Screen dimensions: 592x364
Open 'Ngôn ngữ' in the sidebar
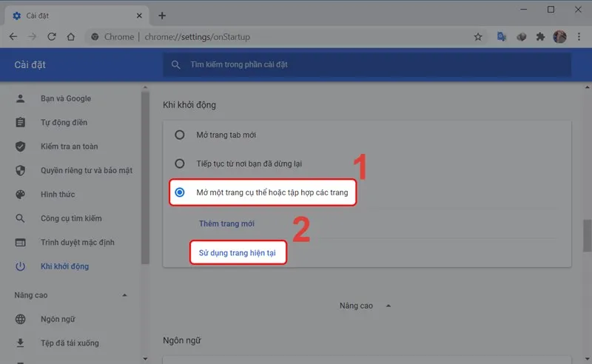(x=57, y=319)
